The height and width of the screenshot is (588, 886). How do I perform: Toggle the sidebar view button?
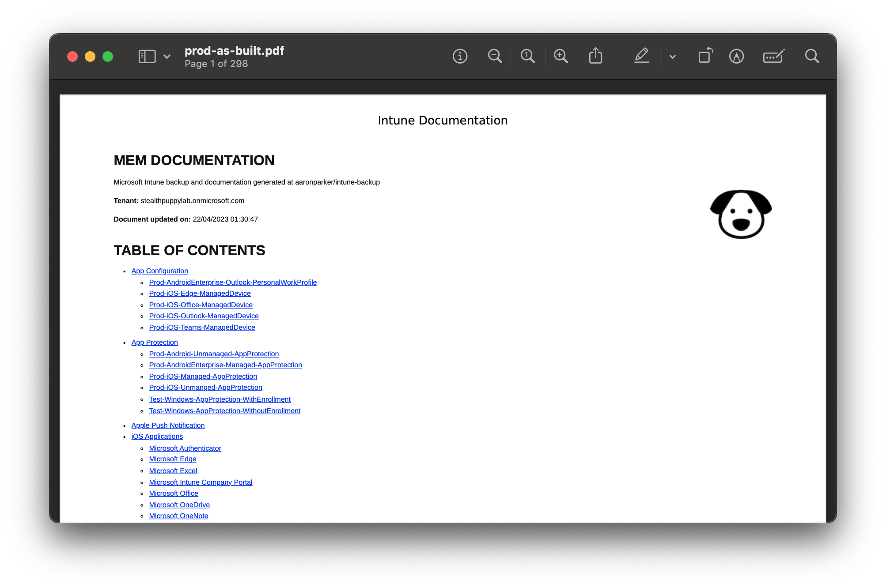[x=147, y=57]
